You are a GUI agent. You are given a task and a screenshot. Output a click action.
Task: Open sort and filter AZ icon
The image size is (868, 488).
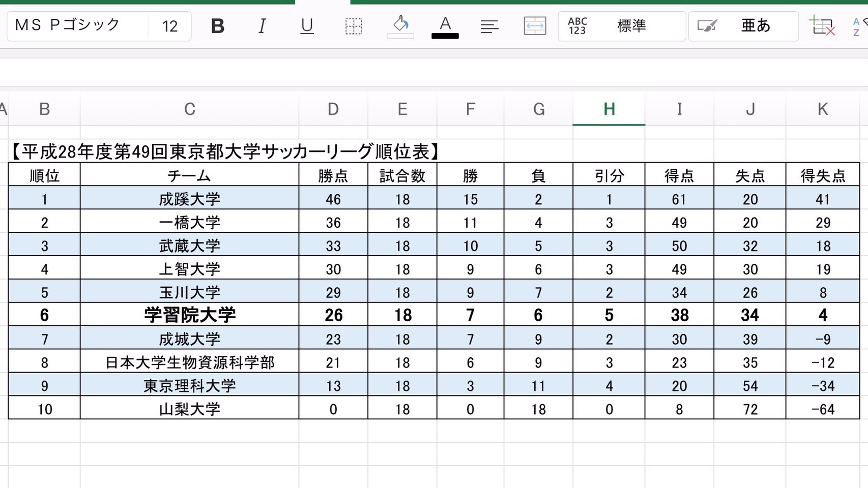click(x=859, y=26)
